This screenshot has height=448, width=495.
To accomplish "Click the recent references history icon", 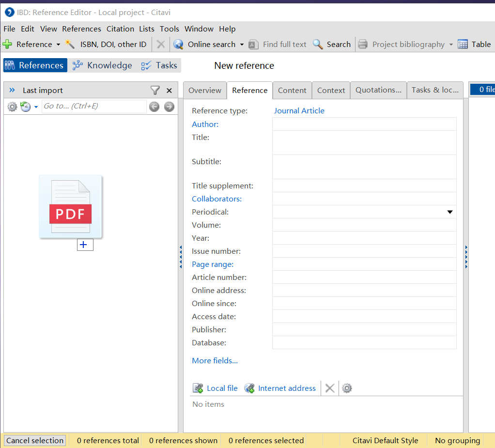I will point(26,107).
